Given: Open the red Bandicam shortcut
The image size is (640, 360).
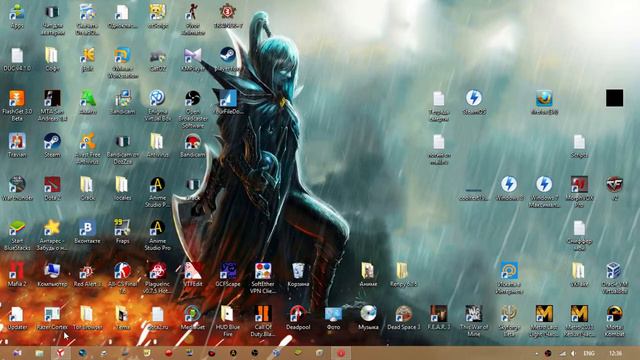Looking at the screenshot, I should tap(193, 142).
